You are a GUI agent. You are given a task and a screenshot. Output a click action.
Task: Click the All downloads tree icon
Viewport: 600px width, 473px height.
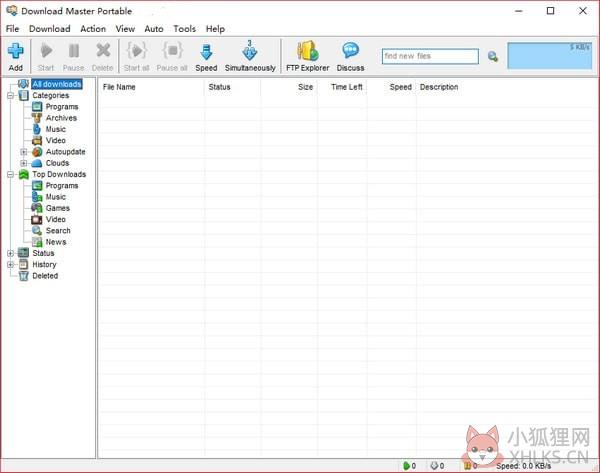coord(23,84)
